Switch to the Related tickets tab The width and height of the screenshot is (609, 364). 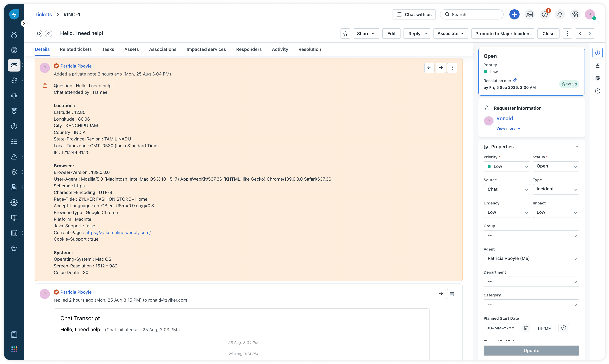(x=76, y=49)
